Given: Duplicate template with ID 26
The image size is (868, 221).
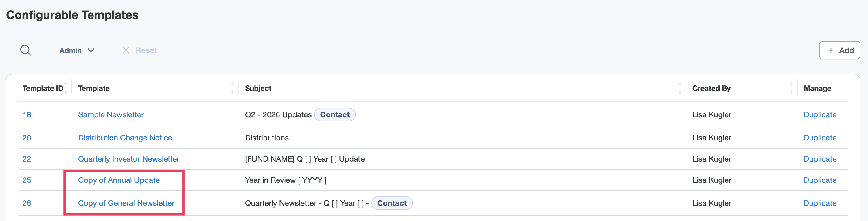Looking at the screenshot, I should click(x=820, y=203).
